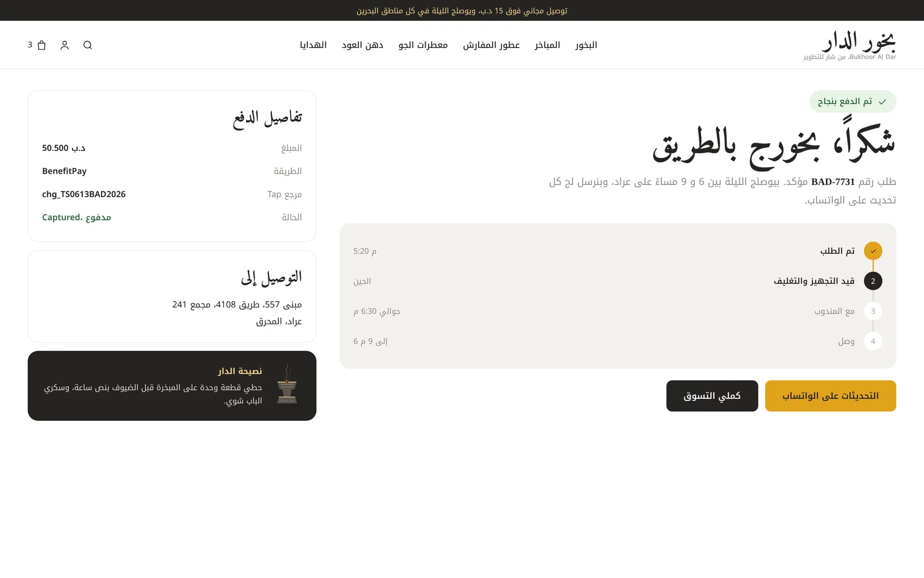
Task: Click the التحديثات على الواتساب button
Action: click(x=830, y=396)
